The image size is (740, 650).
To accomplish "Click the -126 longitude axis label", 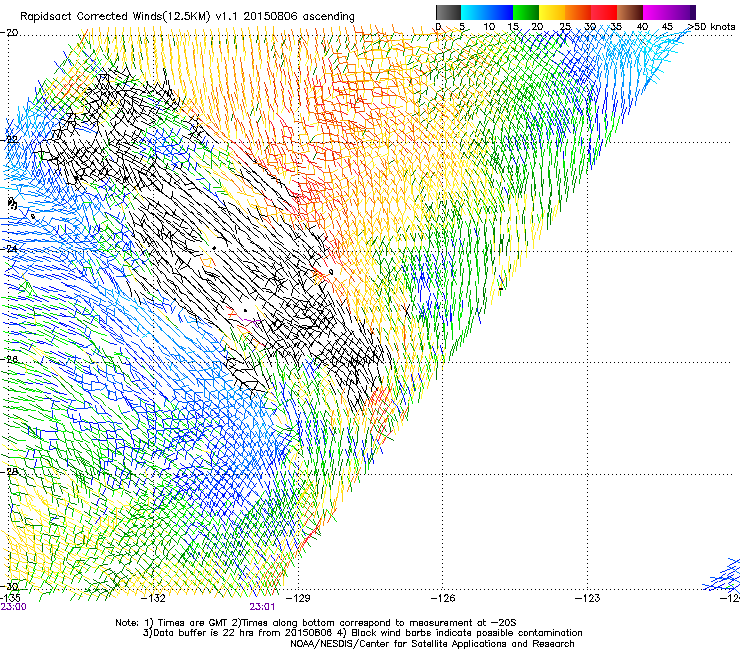I will 443,598.
